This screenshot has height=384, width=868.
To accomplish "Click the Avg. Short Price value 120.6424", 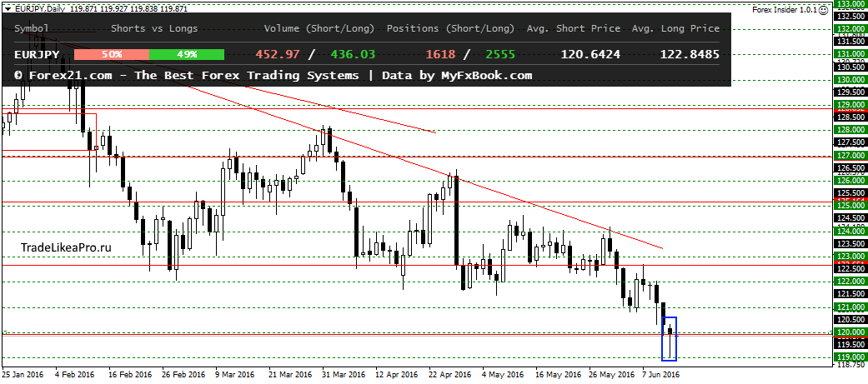I will pos(590,54).
